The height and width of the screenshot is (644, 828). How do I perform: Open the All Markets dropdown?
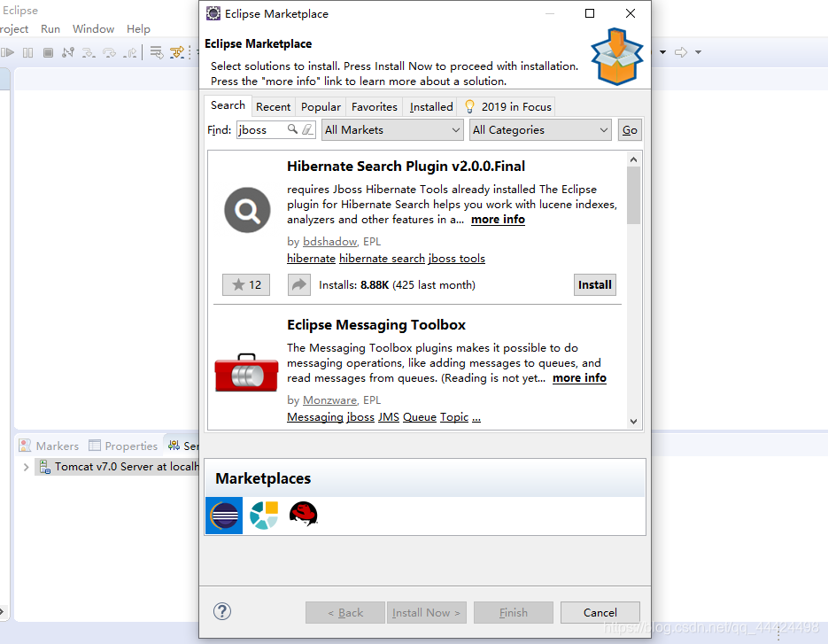coord(393,130)
